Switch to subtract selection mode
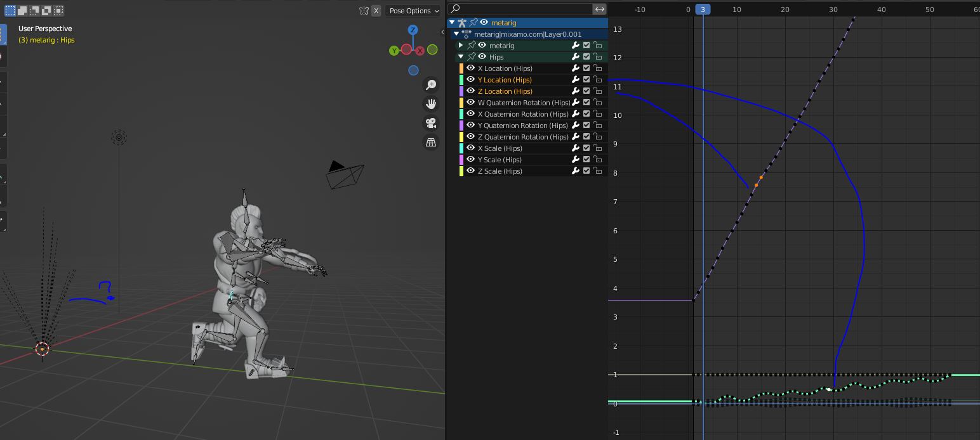This screenshot has width=980, height=440. [33, 11]
